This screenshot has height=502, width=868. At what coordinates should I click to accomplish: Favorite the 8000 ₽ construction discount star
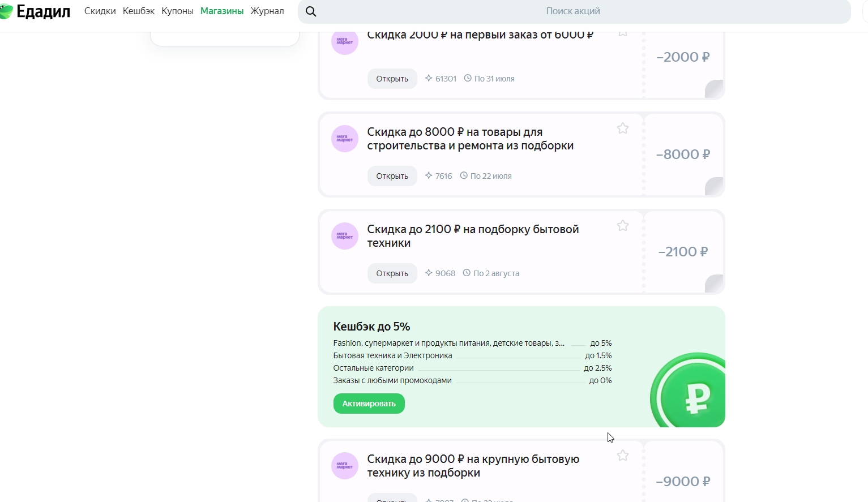[623, 128]
